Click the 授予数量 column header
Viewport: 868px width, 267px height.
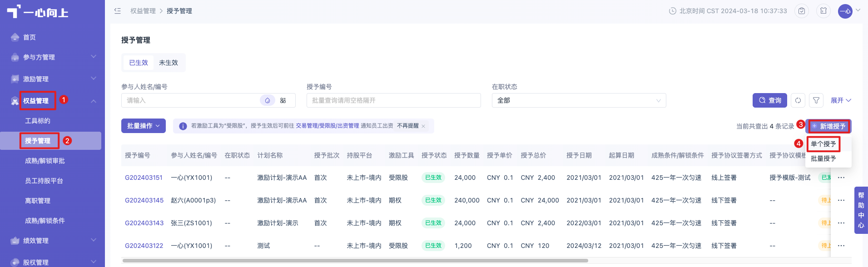tap(467, 155)
